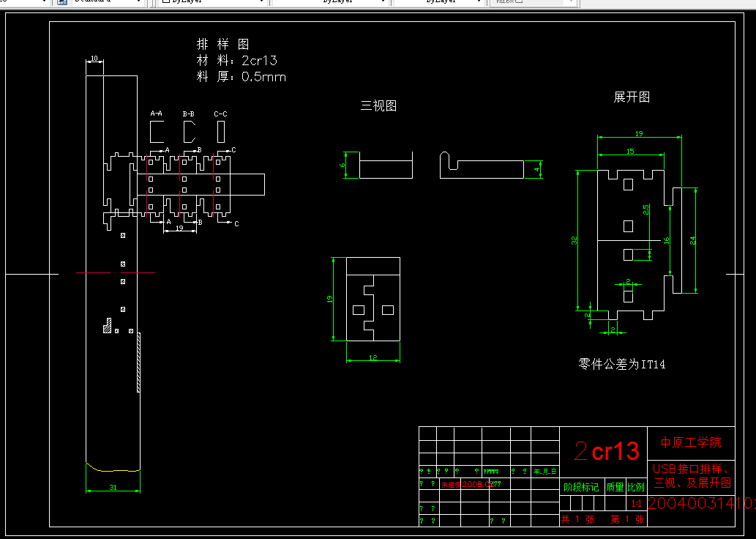Open the lineweight control dropdown
The width and height of the screenshot is (756, 539).
(477, 3)
